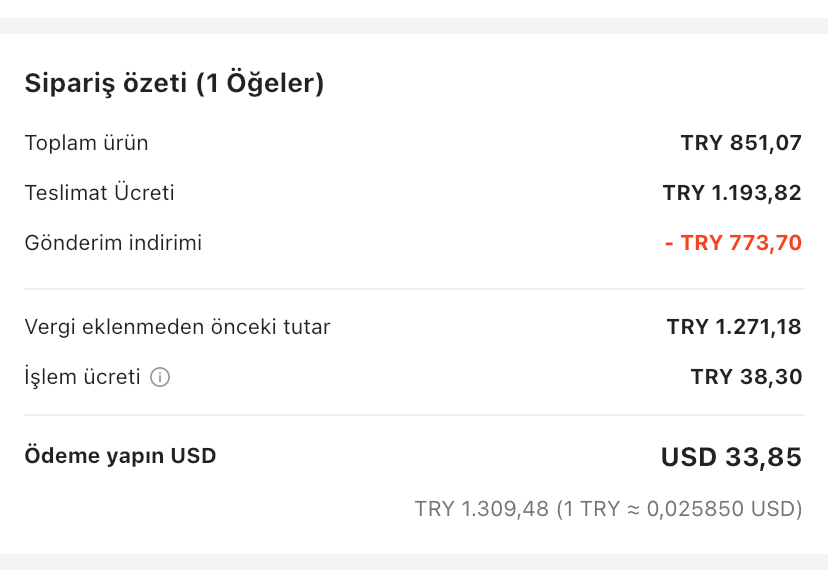
Task: Select the Toplam ürün label
Action: click(86, 143)
